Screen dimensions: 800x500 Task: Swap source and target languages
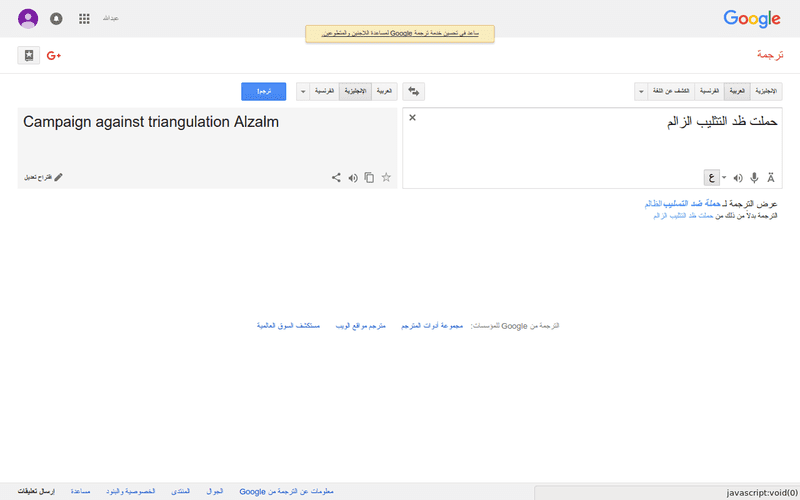[x=413, y=91]
